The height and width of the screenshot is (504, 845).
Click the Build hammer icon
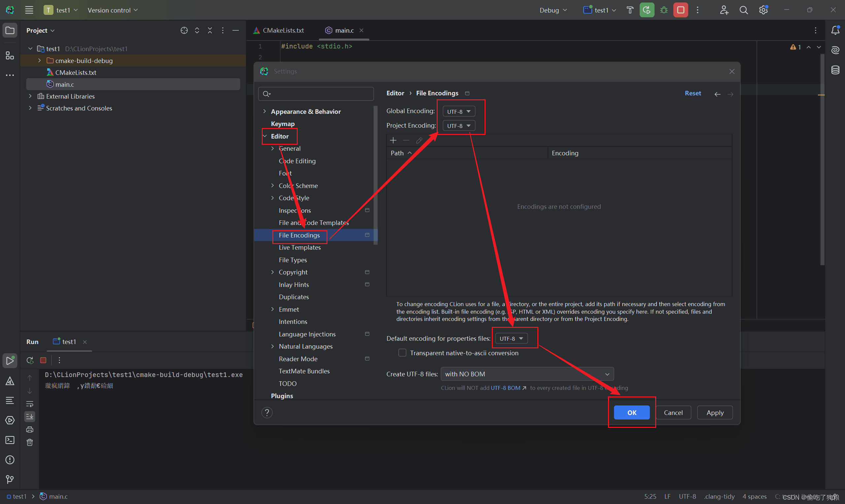pos(629,10)
